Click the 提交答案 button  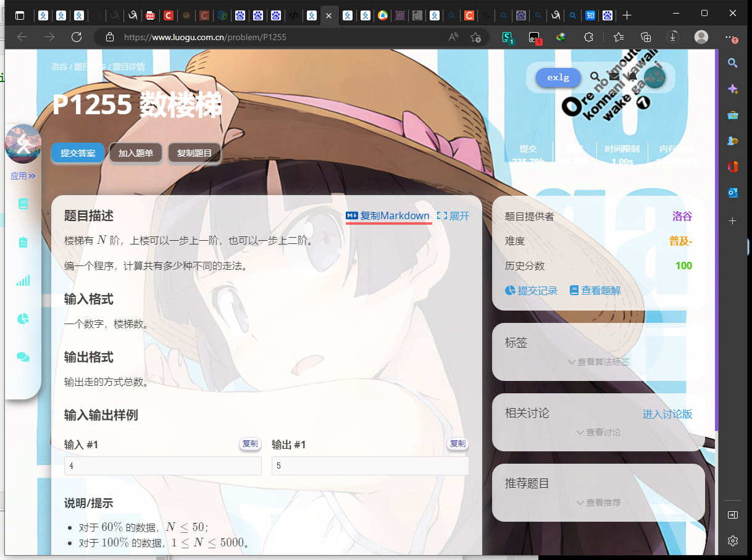[x=78, y=153]
